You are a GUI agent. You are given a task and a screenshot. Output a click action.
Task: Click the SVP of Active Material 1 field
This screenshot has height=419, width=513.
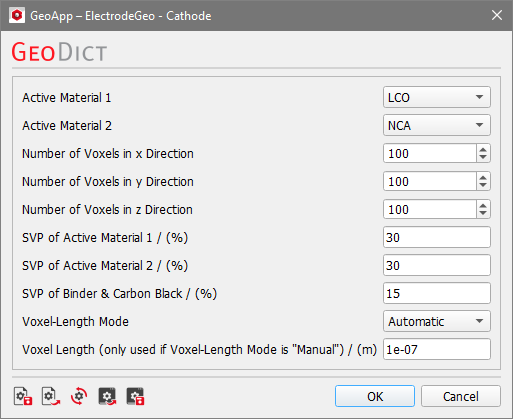pyautogui.click(x=437, y=237)
